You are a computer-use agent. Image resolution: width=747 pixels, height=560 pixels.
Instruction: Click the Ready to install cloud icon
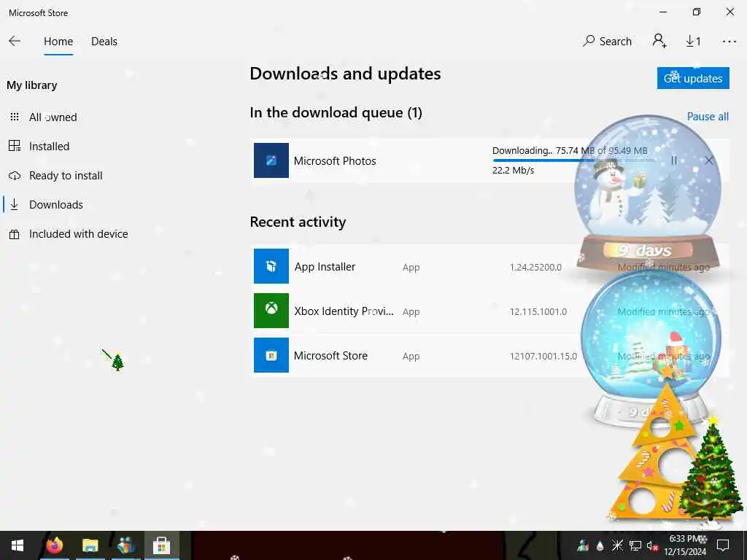tap(15, 176)
